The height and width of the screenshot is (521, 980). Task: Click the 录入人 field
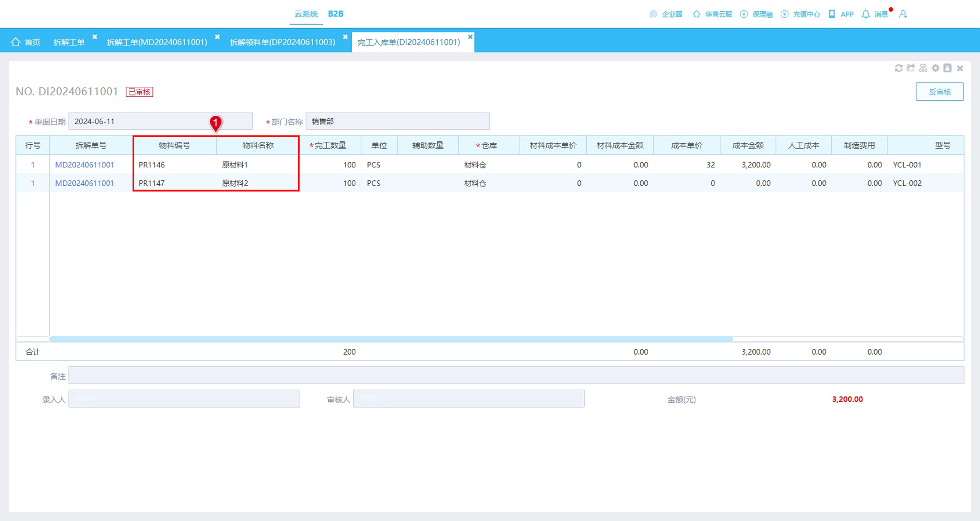click(184, 399)
